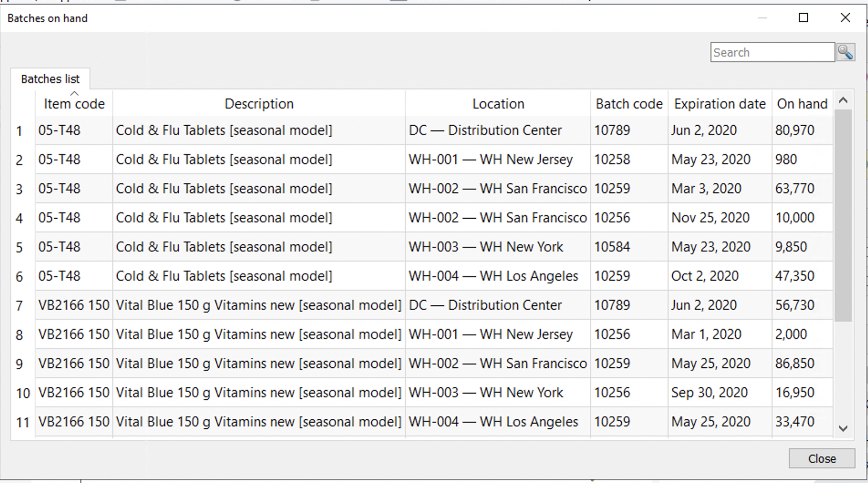
Task: Click inside the Search input field
Action: (x=772, y=52)
